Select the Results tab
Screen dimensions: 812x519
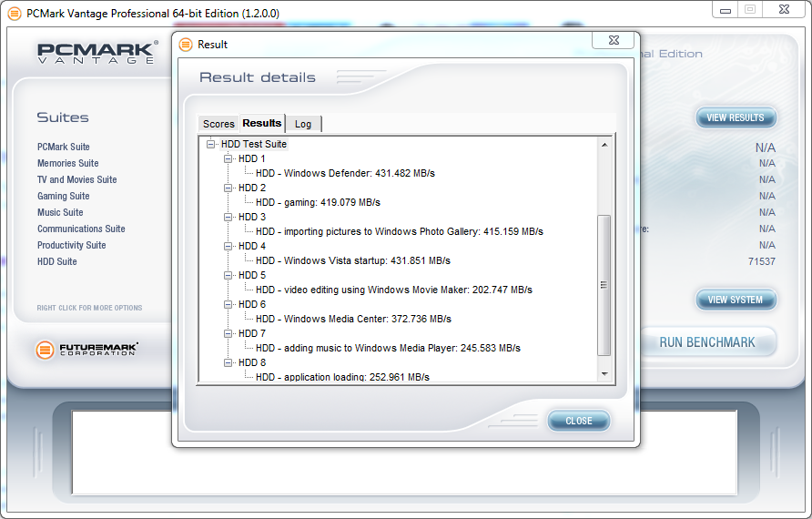click(262, 123)
